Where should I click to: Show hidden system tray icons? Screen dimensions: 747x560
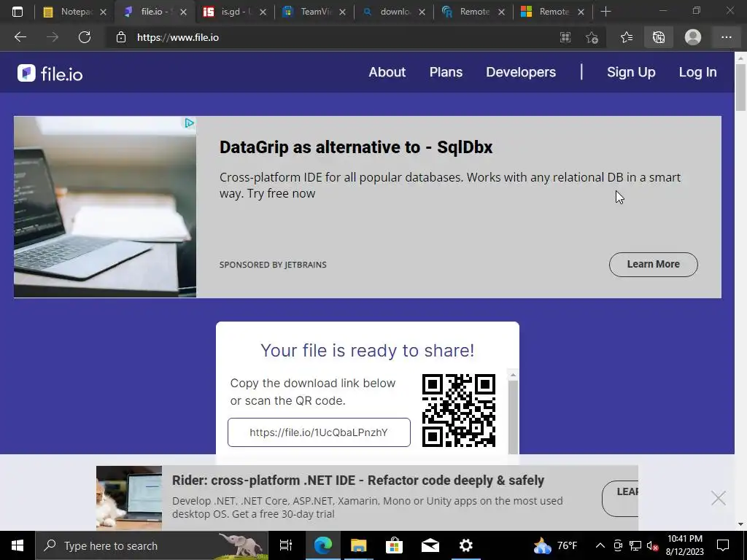click(x=600, y=545)
